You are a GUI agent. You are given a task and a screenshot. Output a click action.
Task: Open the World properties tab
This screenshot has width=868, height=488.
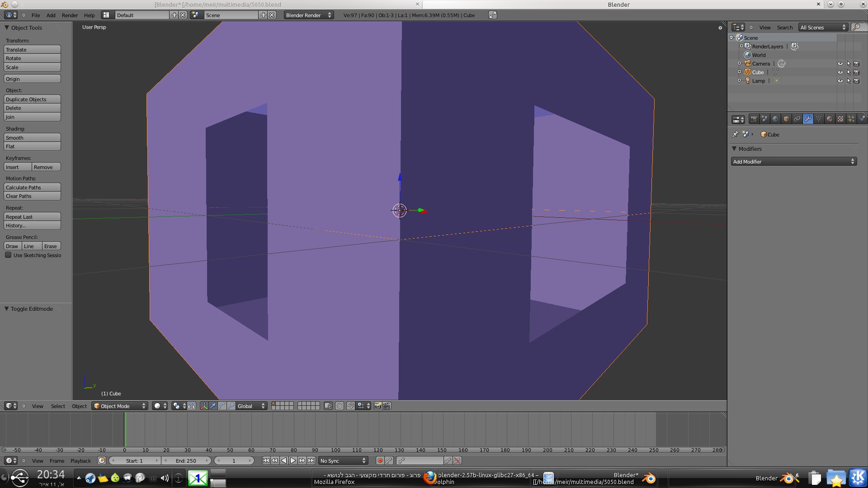pos(775,119)
